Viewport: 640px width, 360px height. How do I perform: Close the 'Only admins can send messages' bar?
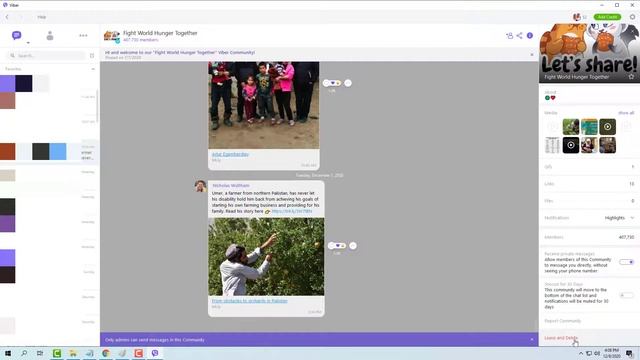pyautogui.click(x=531, y=340)
